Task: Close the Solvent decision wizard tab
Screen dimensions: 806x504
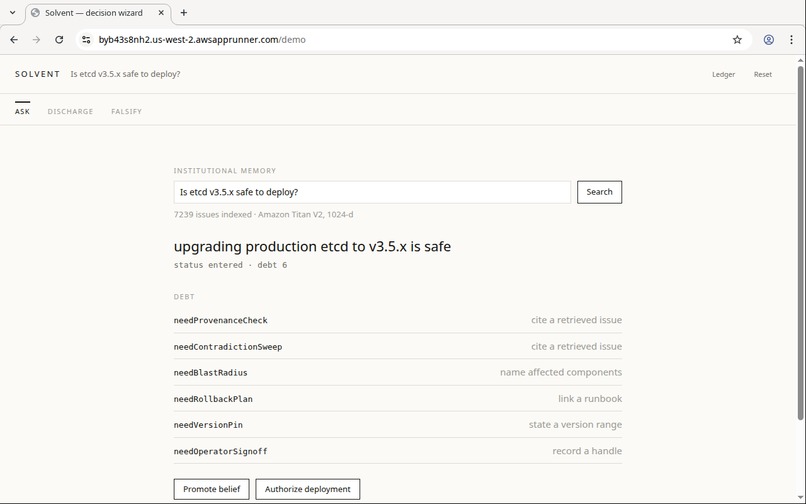Action: [x=161, y=13]
